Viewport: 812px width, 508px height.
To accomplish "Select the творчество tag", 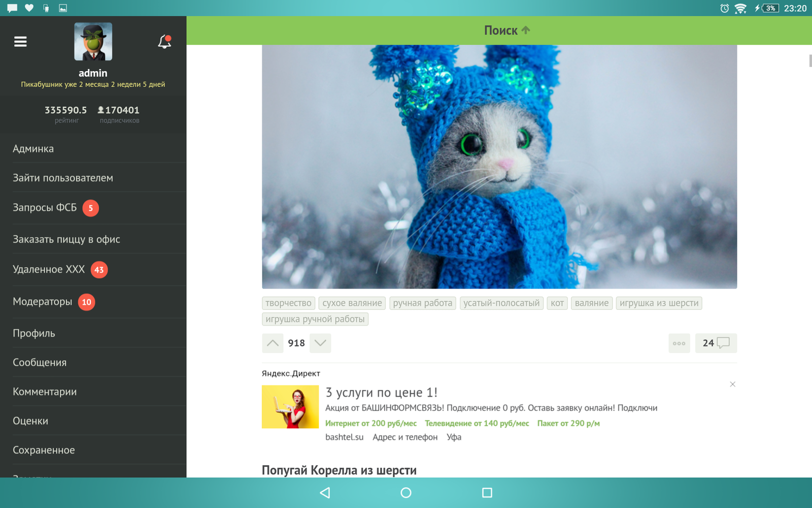I will pyautogui.click(x=288, y=303).
